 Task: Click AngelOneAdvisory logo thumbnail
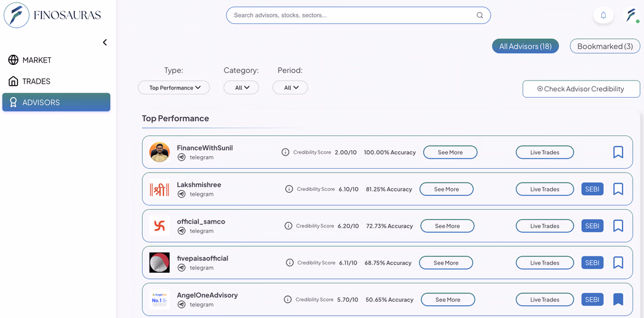[159, 300]
